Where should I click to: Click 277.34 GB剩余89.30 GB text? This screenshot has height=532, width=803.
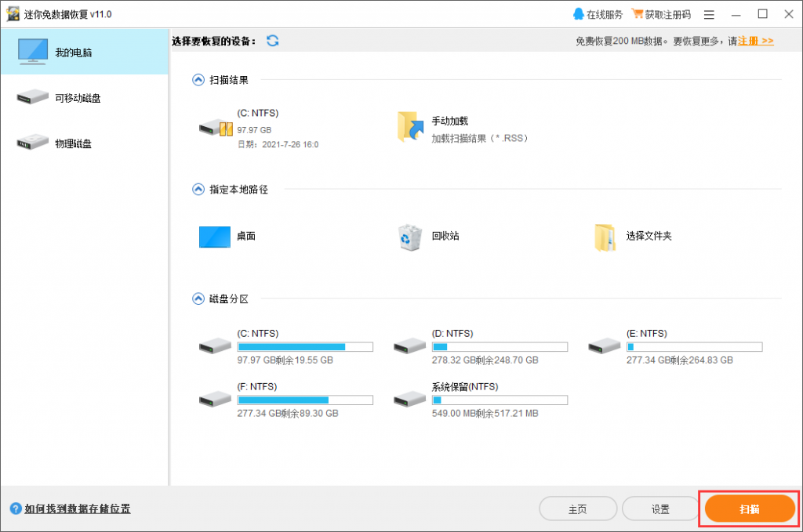click(288, 414)
